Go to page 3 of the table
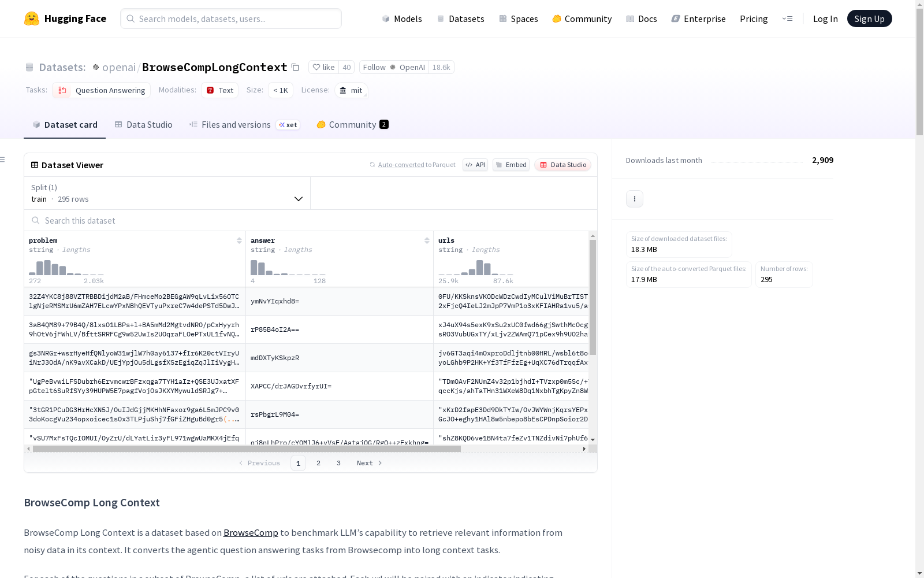Viewport: 924px width, 578px height. coord(338,463)
